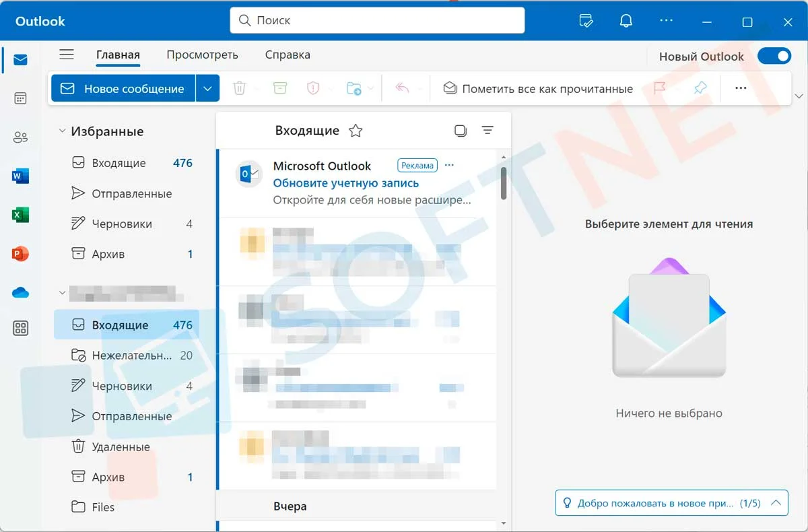The height and width of the screenshot is (532, 808).
Task: Open the Move to dropdown arrow
Action: 372,89
